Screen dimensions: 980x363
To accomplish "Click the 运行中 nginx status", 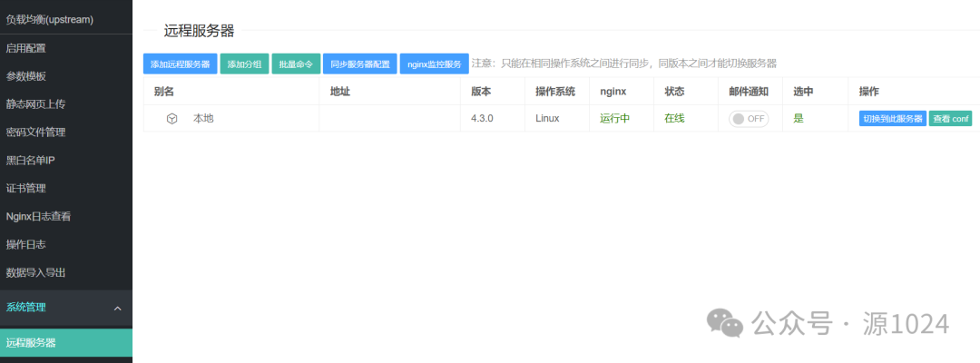I will point(615,118).
